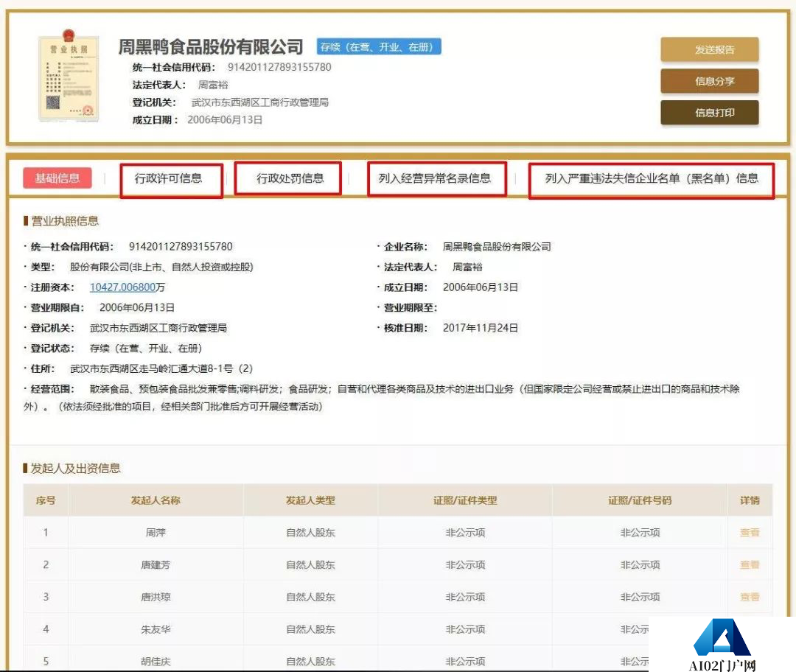Click the 信息分享 button
Viewport: 796px width, 672px height.
(709, 81)
